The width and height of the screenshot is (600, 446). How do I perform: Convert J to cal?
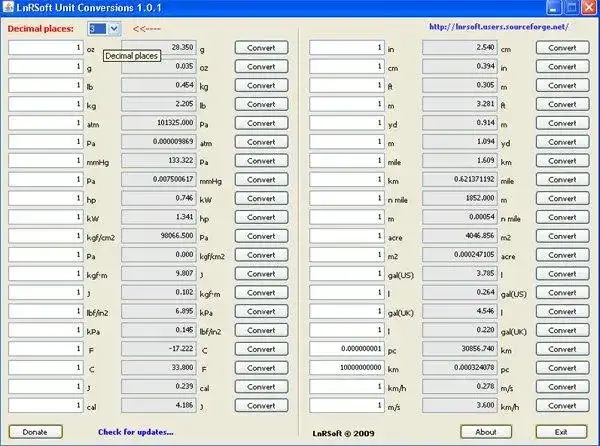click(x=261, y=387)
